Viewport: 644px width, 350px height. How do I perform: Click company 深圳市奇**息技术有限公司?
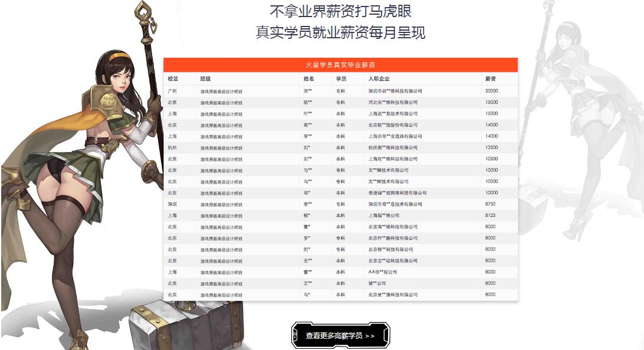(395, 204)
